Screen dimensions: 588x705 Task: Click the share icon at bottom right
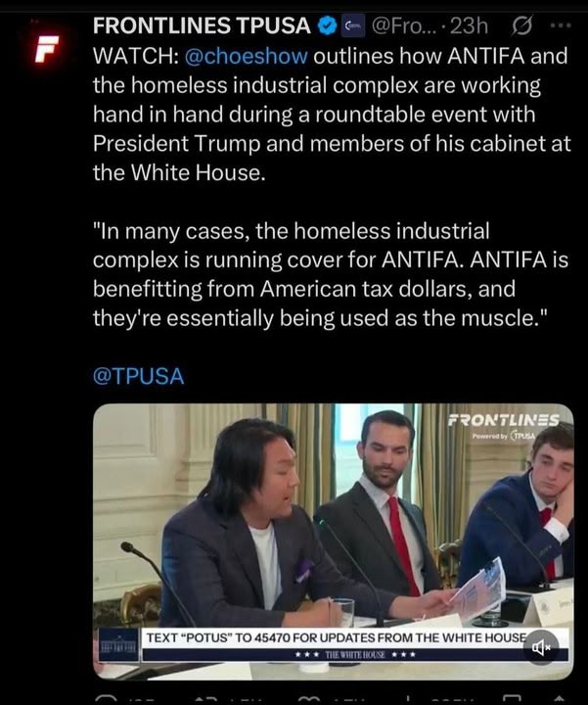click(x=559, y=699)
